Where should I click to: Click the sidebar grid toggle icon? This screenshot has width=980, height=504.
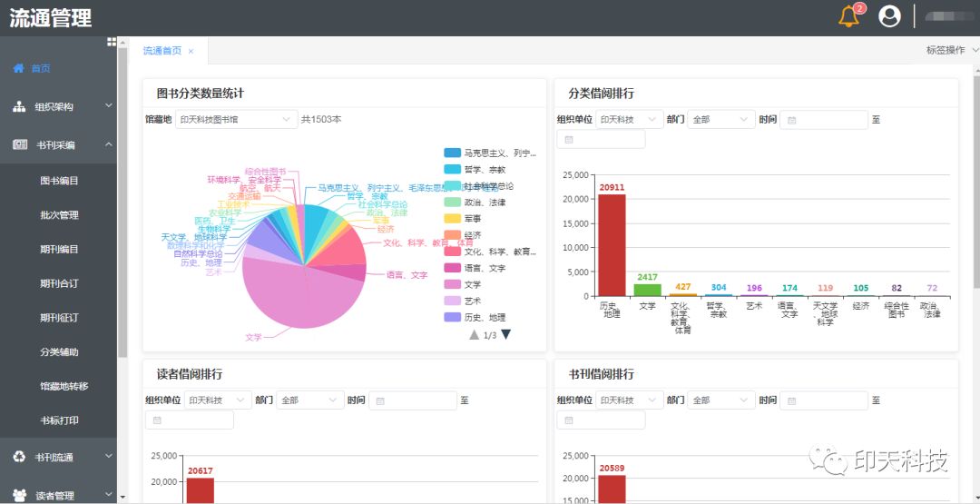click(x=112, y=42)
